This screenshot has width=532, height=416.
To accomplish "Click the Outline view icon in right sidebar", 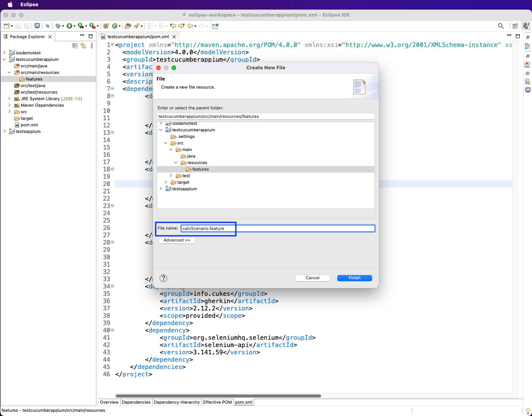I will coord(528,46).
